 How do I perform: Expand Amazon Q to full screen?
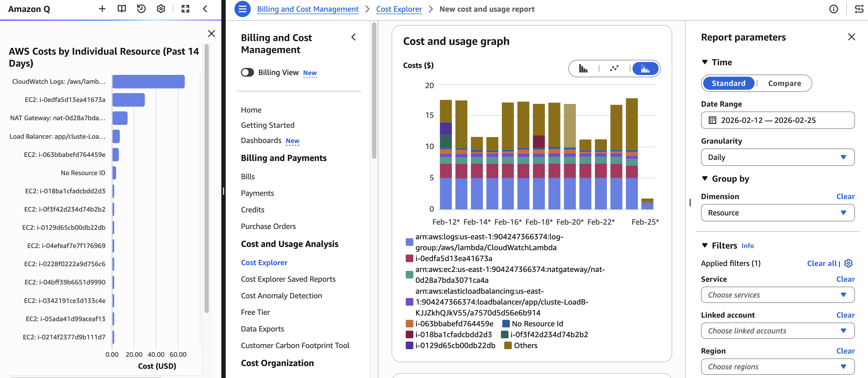(x=185, y=9)
